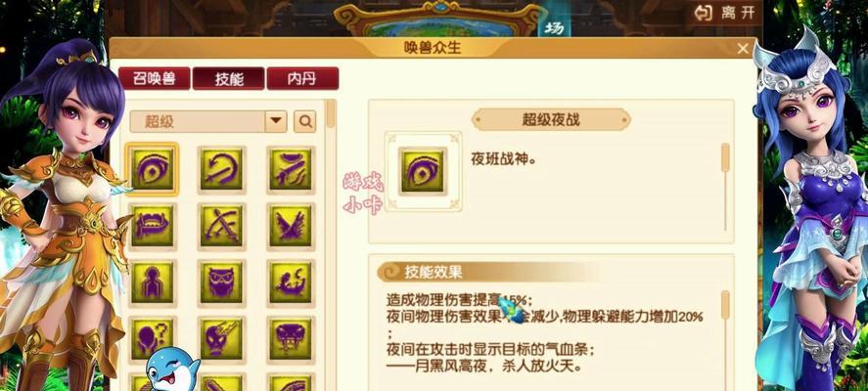Select the fanged mouth skill icon

(153, 226)
